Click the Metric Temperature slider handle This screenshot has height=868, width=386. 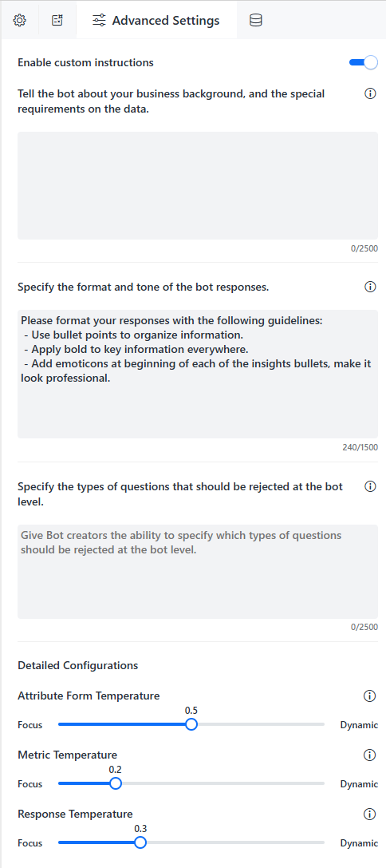click(x=116, y=783)
